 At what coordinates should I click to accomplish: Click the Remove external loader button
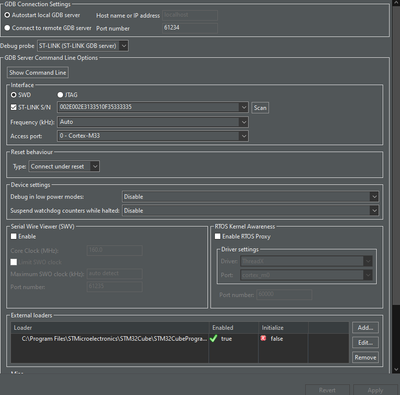pyautogui.click(x=365, y=357)
